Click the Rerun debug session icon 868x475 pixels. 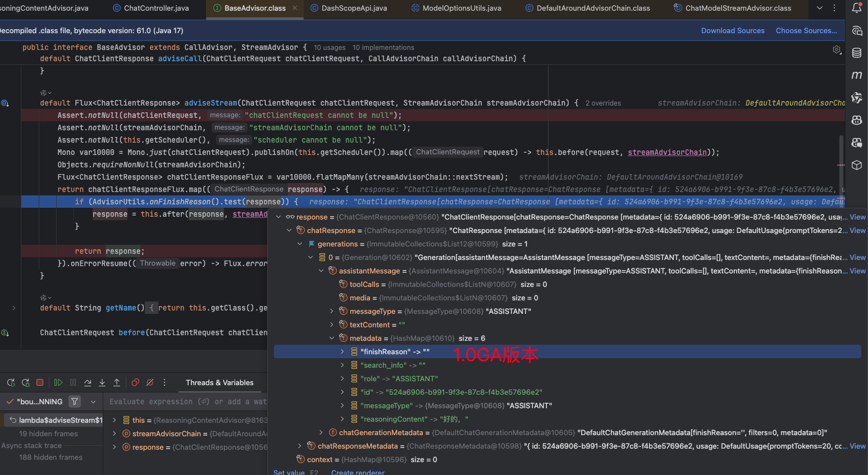point(11,382)
